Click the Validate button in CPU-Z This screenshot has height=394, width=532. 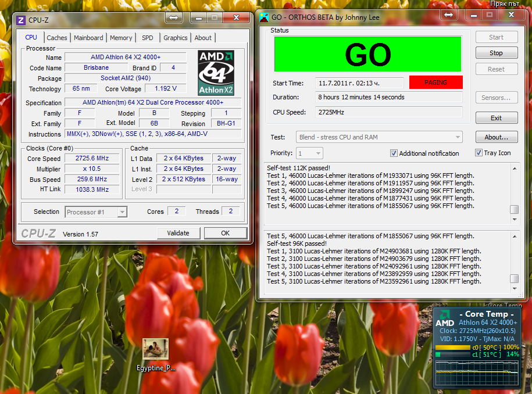point(178,233)
